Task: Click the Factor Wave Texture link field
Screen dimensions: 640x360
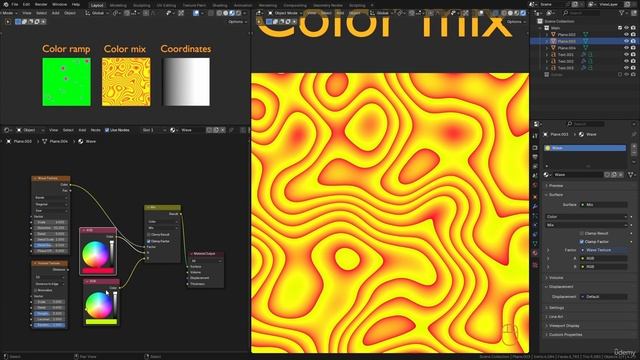Action: coord(604,250)
